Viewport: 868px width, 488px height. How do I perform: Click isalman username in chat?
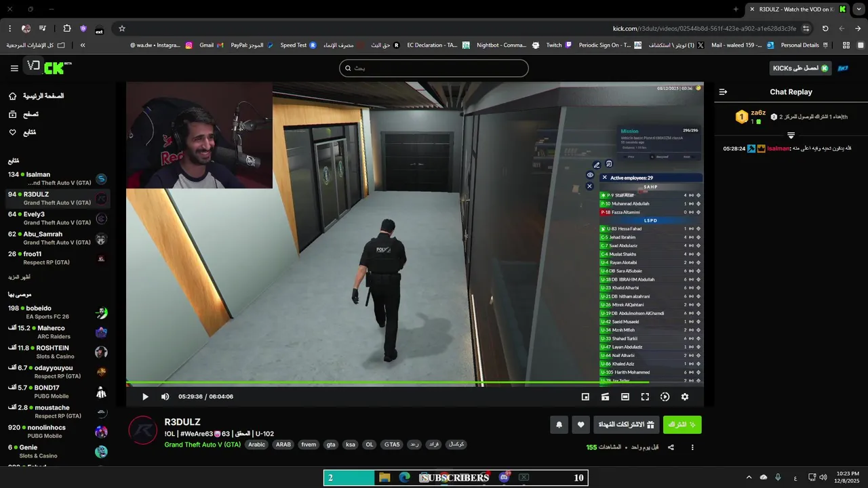pyautogui.click(x=778, y=148)
